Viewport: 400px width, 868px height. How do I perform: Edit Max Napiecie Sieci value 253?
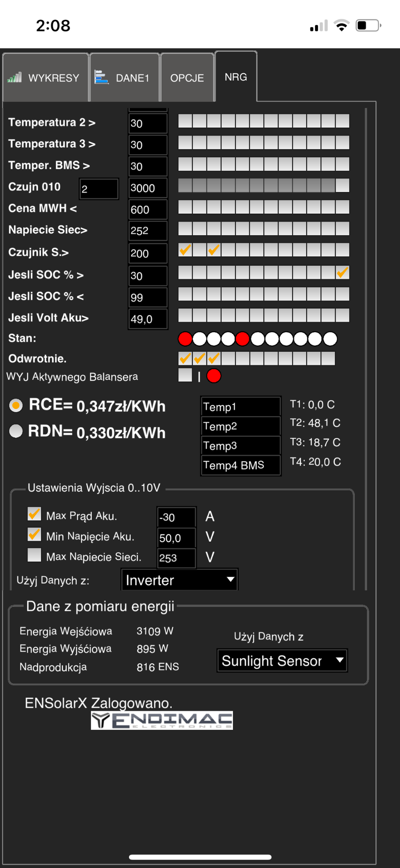(x=176, y=558)
